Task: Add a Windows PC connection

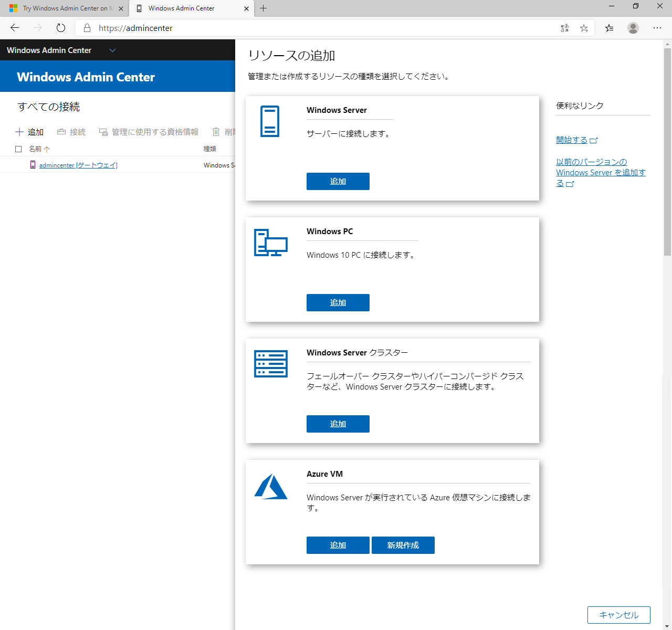Action: click(x=338, y=302)
